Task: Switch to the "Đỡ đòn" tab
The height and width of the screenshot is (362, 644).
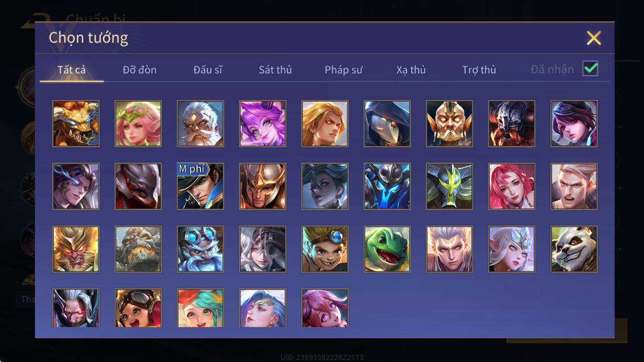Action: pyautogui.click(x=140, y=70)
